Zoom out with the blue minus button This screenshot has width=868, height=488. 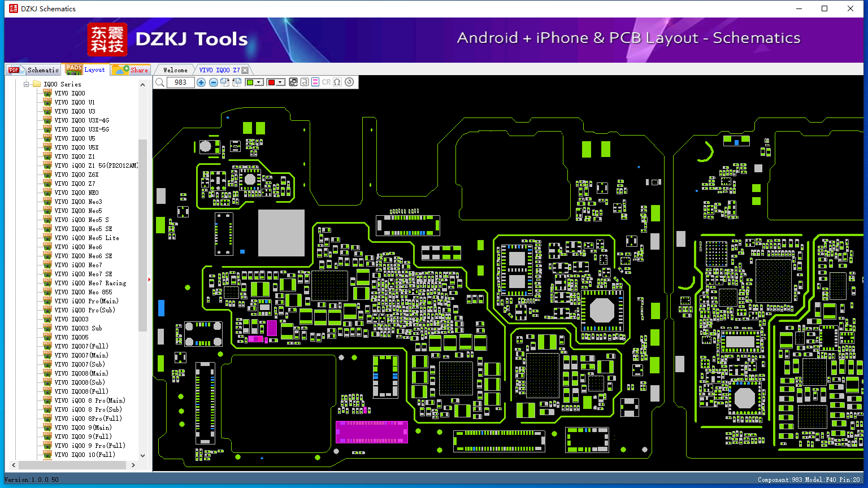coord(214,82)
